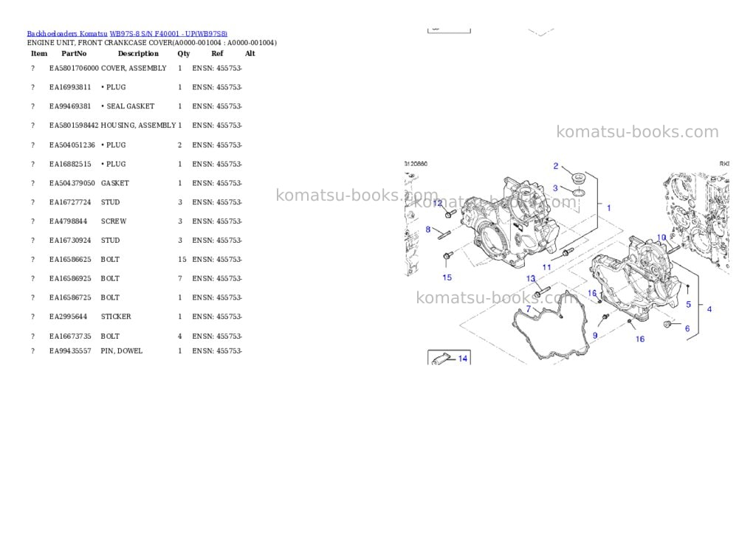Click callout number 2 in the diagram

(555, 166)
